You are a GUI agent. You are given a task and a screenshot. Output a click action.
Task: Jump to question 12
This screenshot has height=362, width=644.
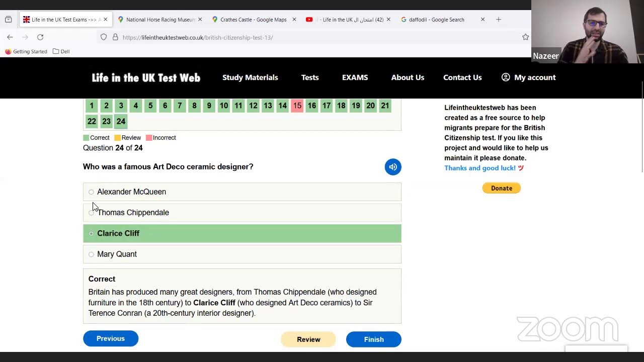pos(253,106)
